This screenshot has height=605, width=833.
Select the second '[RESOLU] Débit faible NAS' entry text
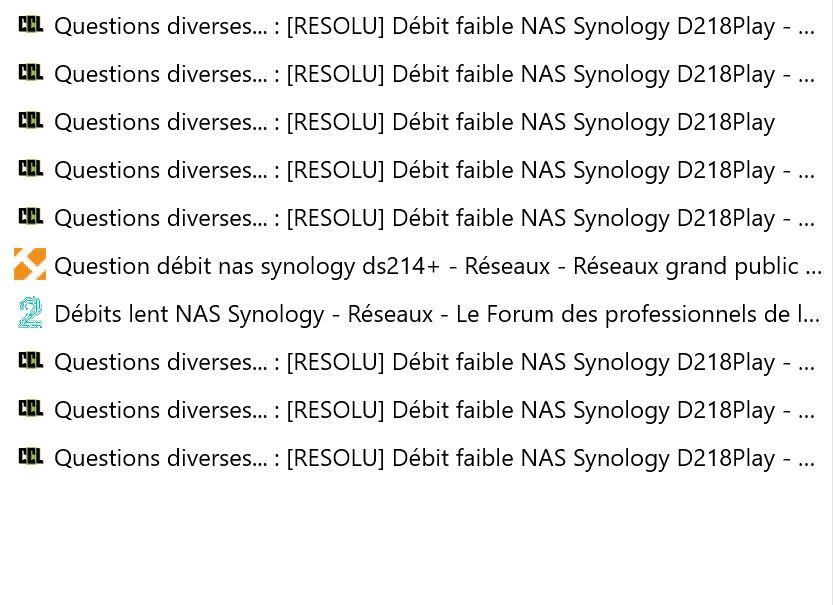coord(435,74)
